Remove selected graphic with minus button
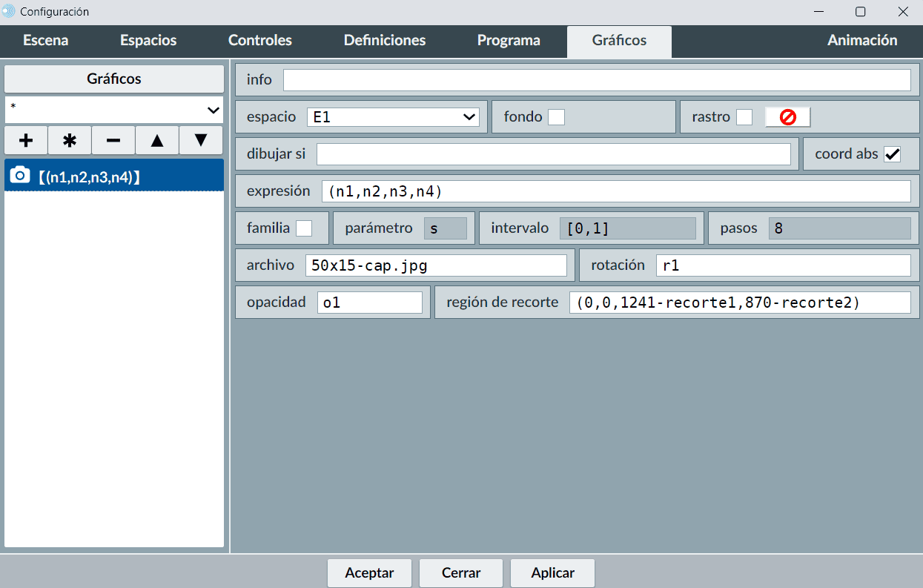 113,140
